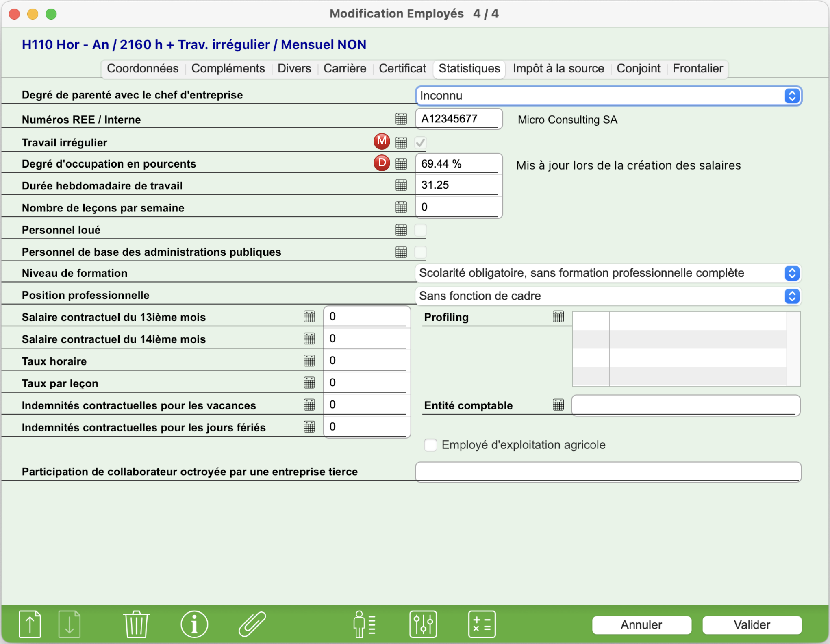Check the Employé d'exploitation agricole box
This screenshot has height=644, width=830.
(430, 445)
